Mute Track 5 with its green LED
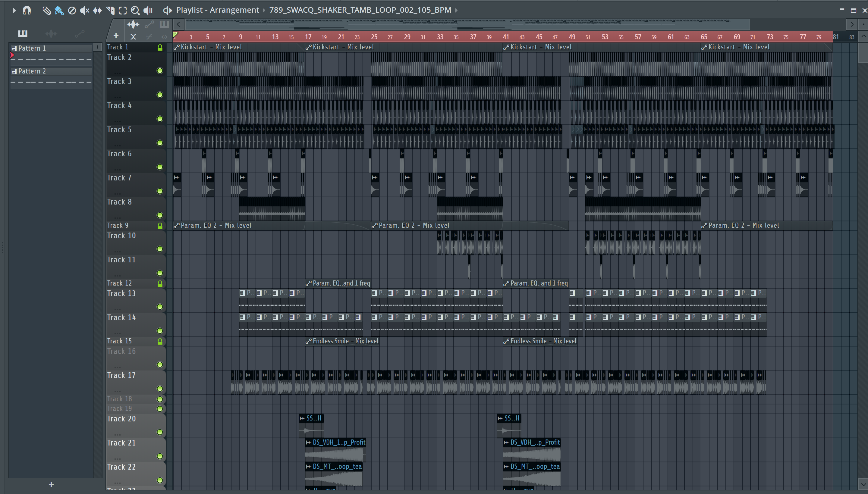Viewport: 868px width, 494px height. click(x=160, y=143)
